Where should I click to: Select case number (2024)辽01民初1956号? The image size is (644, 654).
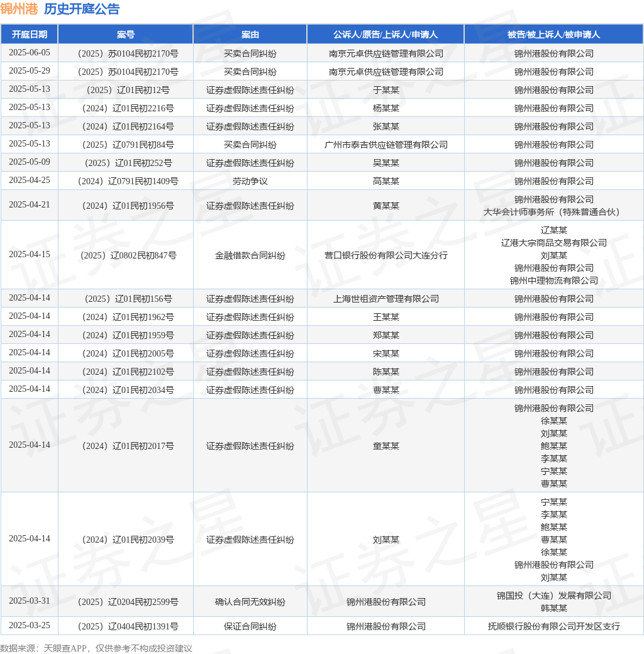click(x=126, y=206)
